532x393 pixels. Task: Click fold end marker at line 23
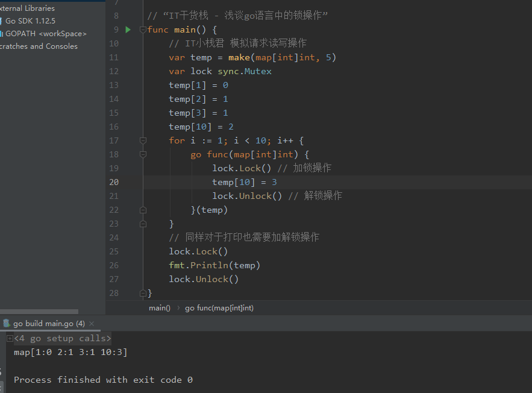coord(143,224)
